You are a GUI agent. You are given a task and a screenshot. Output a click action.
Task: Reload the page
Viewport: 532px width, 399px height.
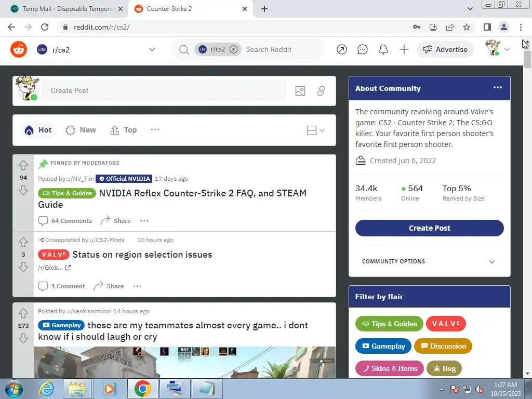coord(45,27)
